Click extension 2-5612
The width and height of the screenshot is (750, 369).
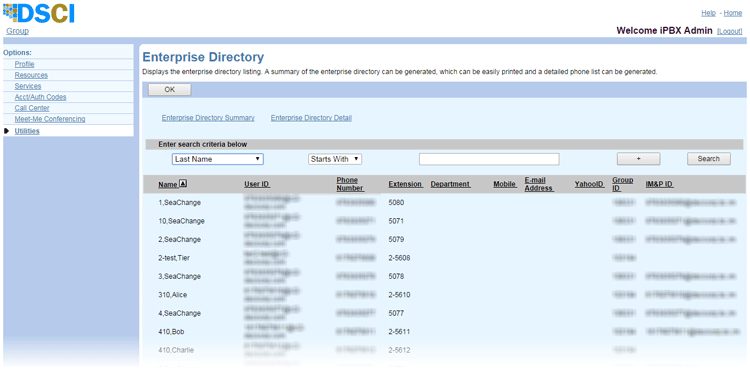(399, 350)
